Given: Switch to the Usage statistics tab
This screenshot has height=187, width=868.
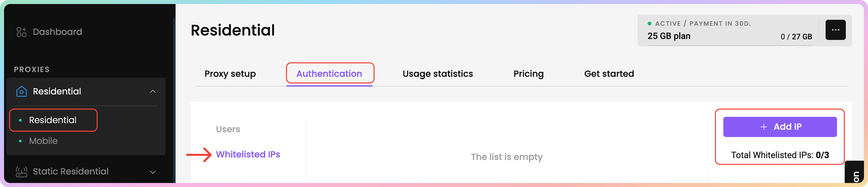Looking at the screenshot, I should tap(437, 74).
